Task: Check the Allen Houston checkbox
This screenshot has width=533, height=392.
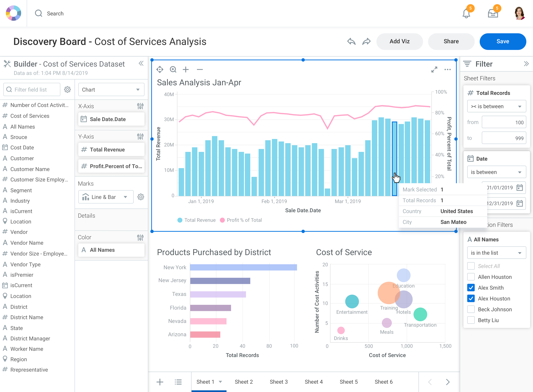Action: (471, 277)
